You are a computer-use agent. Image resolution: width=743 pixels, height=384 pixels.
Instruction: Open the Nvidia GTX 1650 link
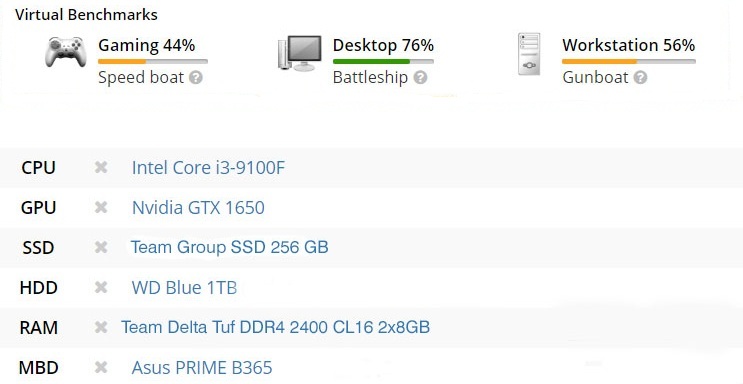[198, 208]
